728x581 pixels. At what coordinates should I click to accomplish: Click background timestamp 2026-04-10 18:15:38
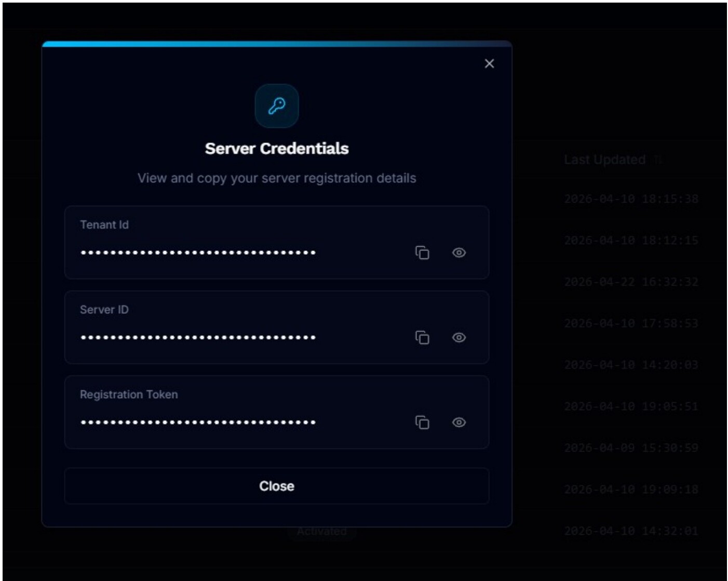[x=631, y=199]
